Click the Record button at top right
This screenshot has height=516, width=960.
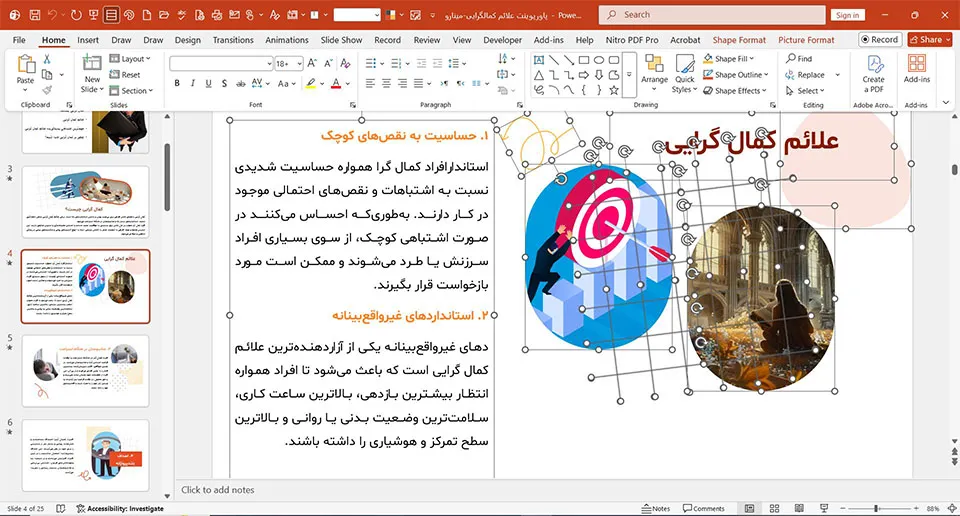(x=879, y=39)
